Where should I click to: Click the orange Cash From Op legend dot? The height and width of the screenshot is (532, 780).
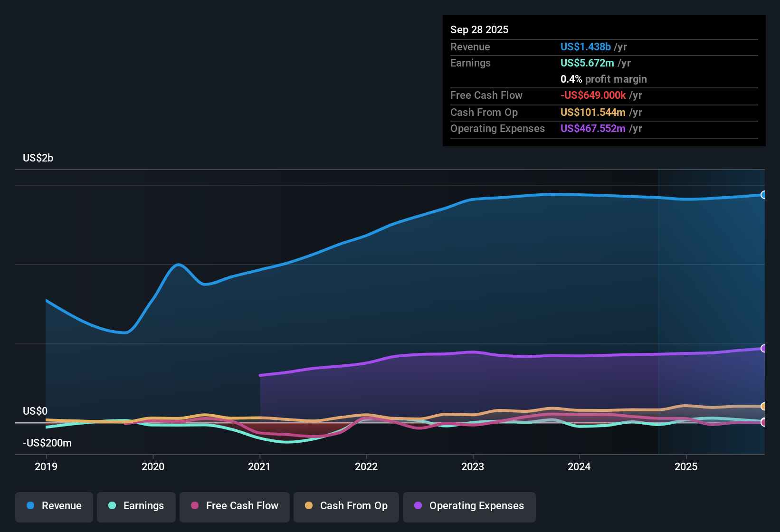pos(309,506)
